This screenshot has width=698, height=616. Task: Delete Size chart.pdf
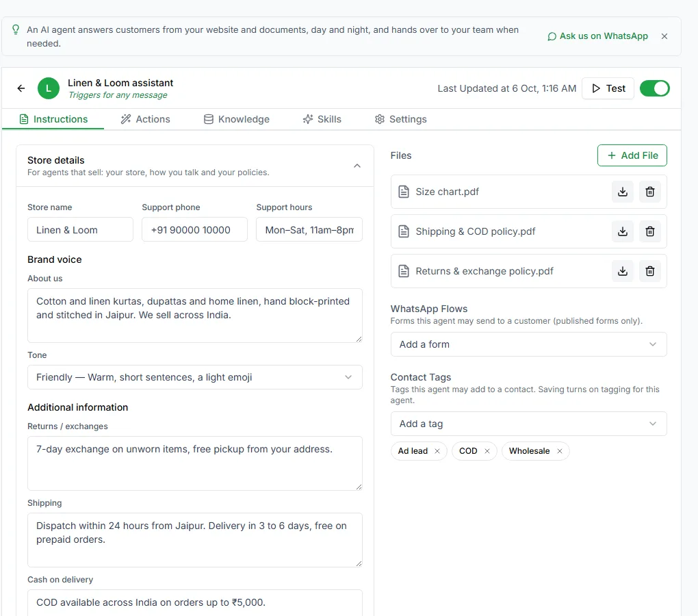[650, 192]
